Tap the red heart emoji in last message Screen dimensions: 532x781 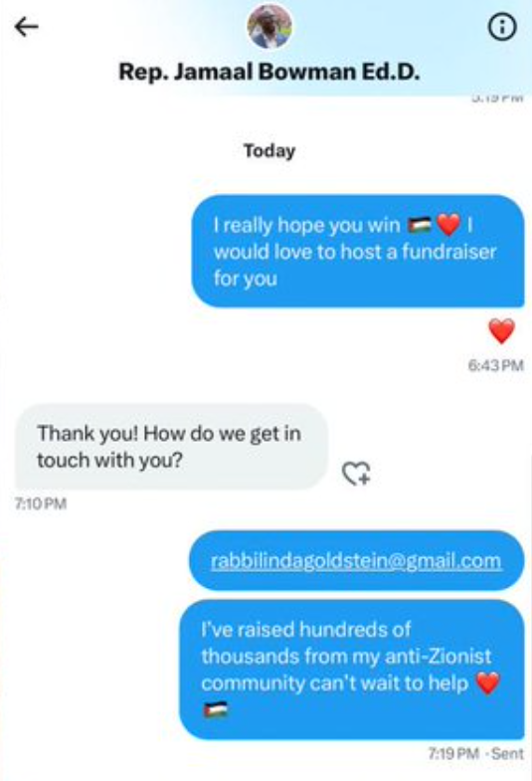(487, 683)
